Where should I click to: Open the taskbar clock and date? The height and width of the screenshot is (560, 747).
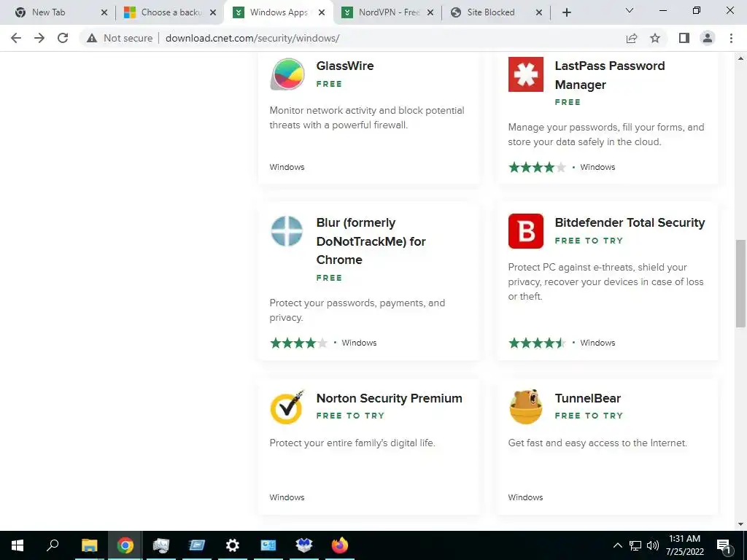click(684, 545)
